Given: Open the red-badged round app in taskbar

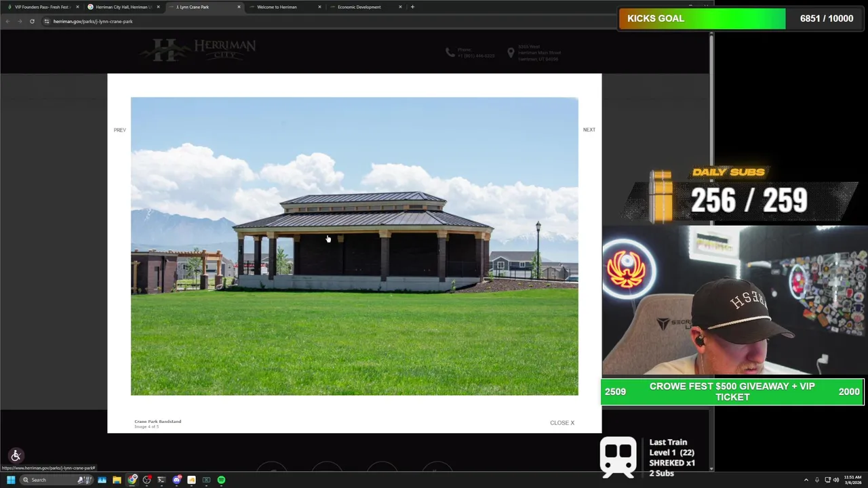Looking at the screenshot, I should [x=146, y=480].
